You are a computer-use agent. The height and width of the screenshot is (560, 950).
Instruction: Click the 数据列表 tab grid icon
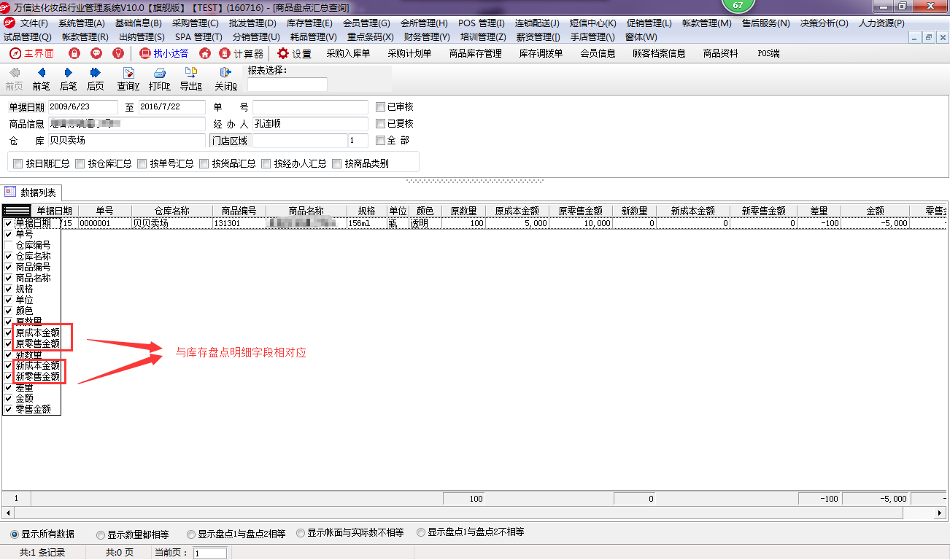[x=10, y=192]
